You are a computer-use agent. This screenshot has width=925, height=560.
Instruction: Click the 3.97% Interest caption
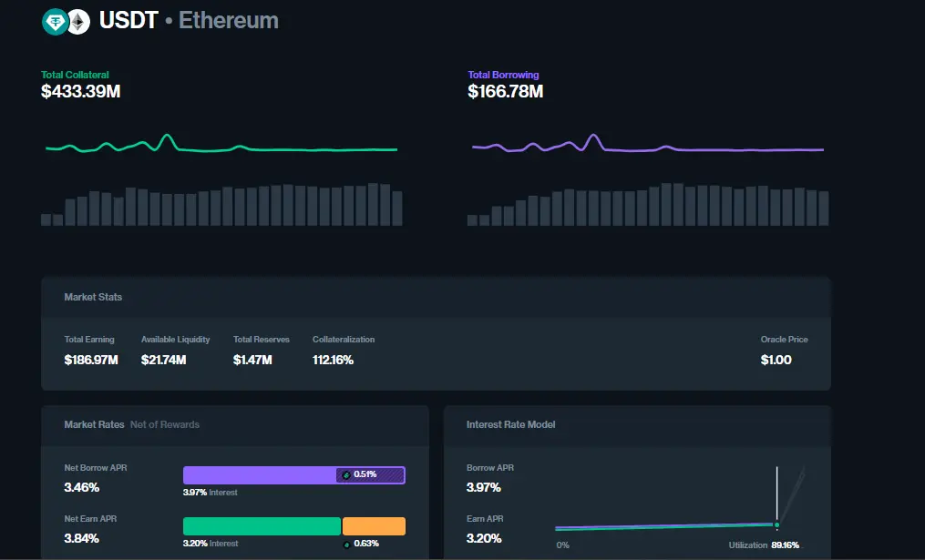click(x=210, y=493)
